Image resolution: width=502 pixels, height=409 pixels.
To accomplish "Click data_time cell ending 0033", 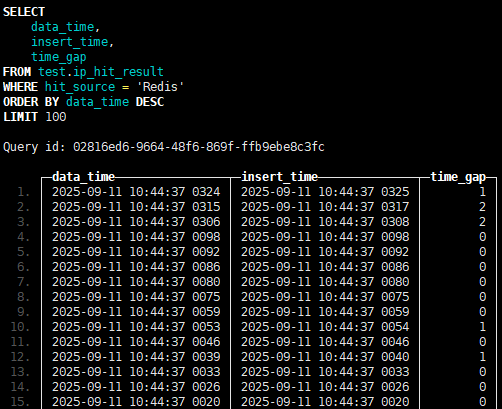I will 136,372.
